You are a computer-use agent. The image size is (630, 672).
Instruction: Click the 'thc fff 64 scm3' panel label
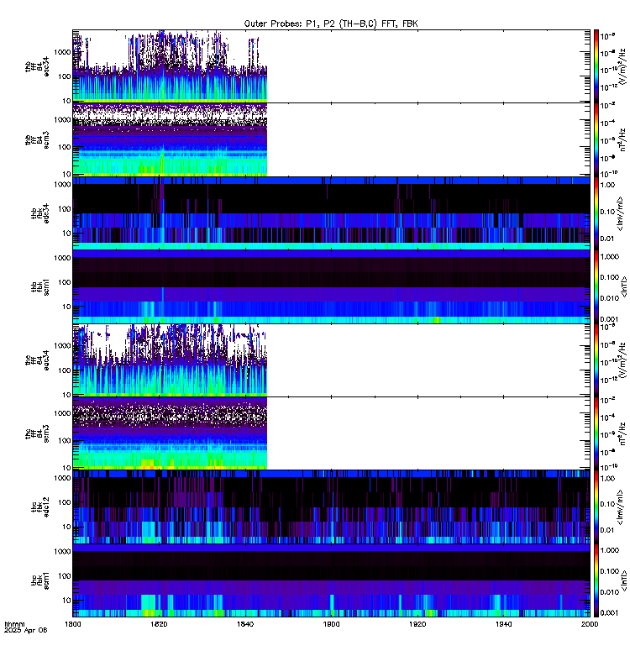coord(37,433)
